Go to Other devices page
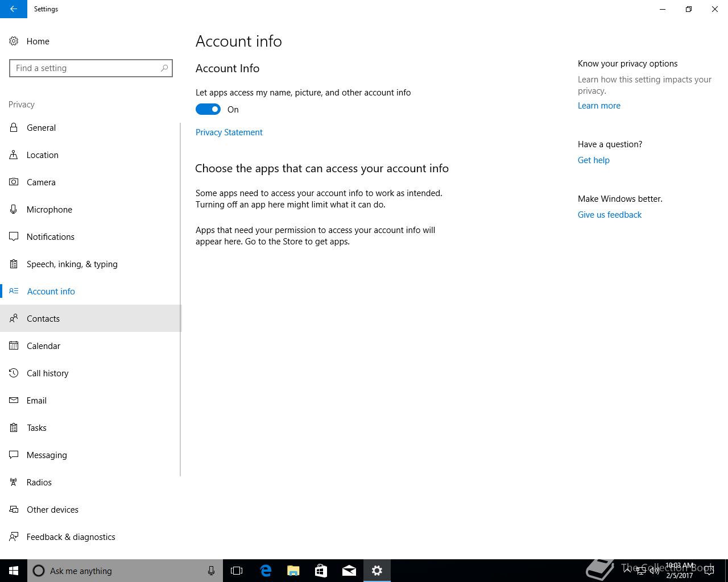728x582 pixels. [x=91, y=509]
